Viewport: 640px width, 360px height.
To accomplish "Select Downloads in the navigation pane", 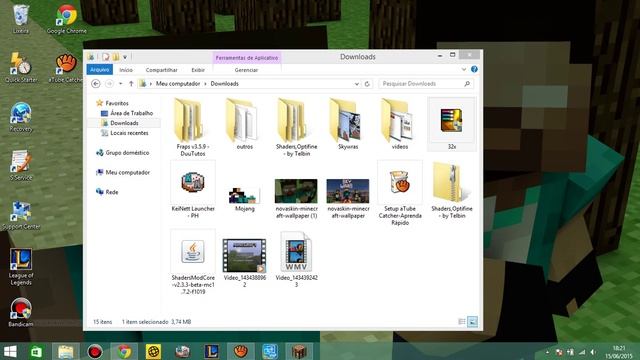I will pos(124,123).
